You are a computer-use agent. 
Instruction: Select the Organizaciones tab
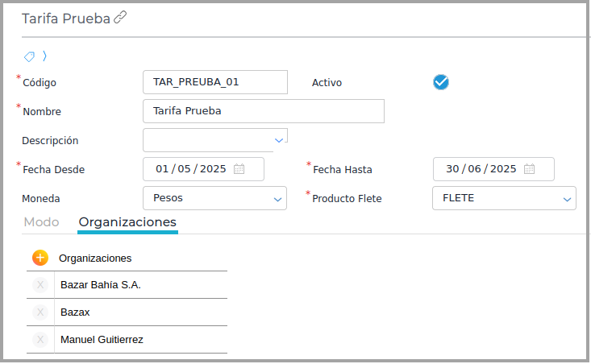[127, 222]
